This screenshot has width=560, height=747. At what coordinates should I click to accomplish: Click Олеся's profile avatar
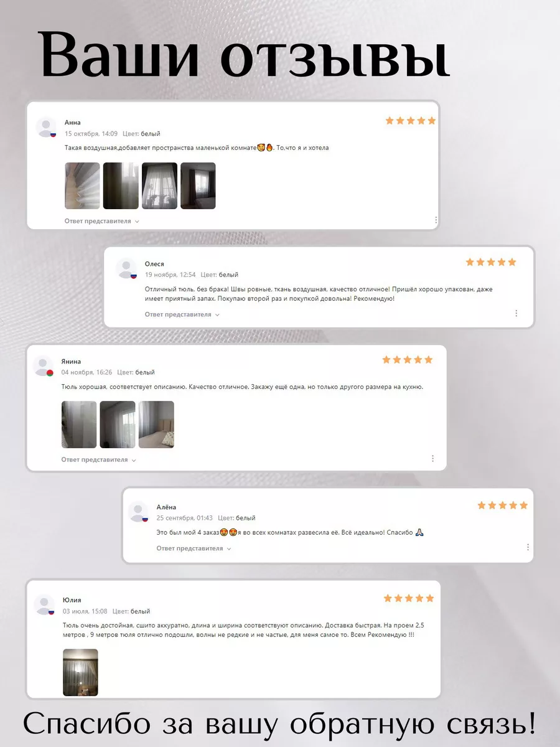coord(126,269)
